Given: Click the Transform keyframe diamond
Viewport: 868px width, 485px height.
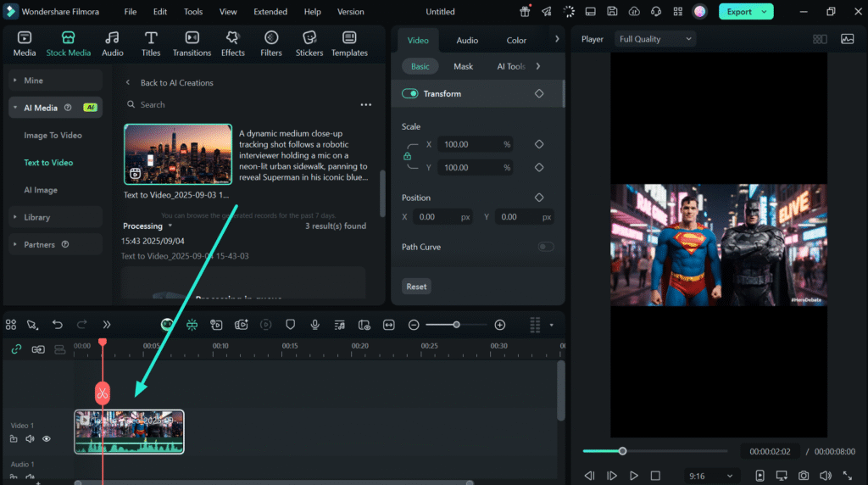Looking at the screenshot, I should point(539,93).
